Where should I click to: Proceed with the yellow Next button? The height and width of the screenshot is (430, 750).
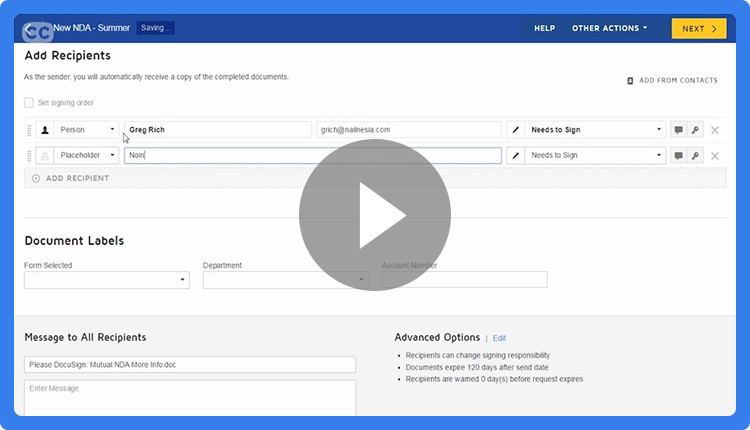tap(699, 28)
